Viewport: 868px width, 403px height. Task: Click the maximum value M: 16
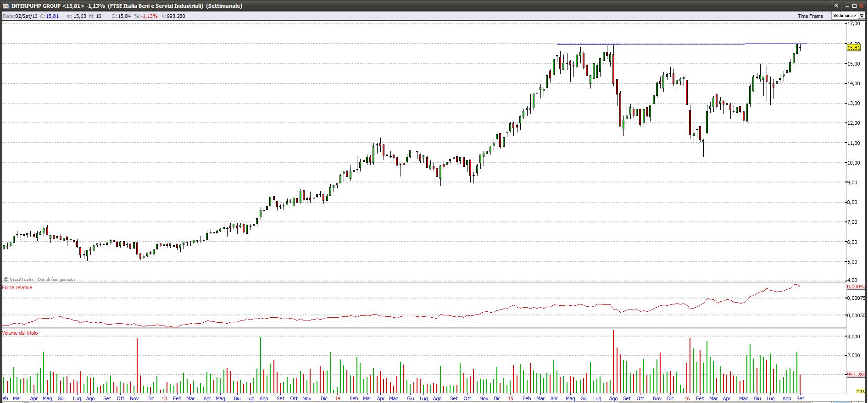coord(95,16)
